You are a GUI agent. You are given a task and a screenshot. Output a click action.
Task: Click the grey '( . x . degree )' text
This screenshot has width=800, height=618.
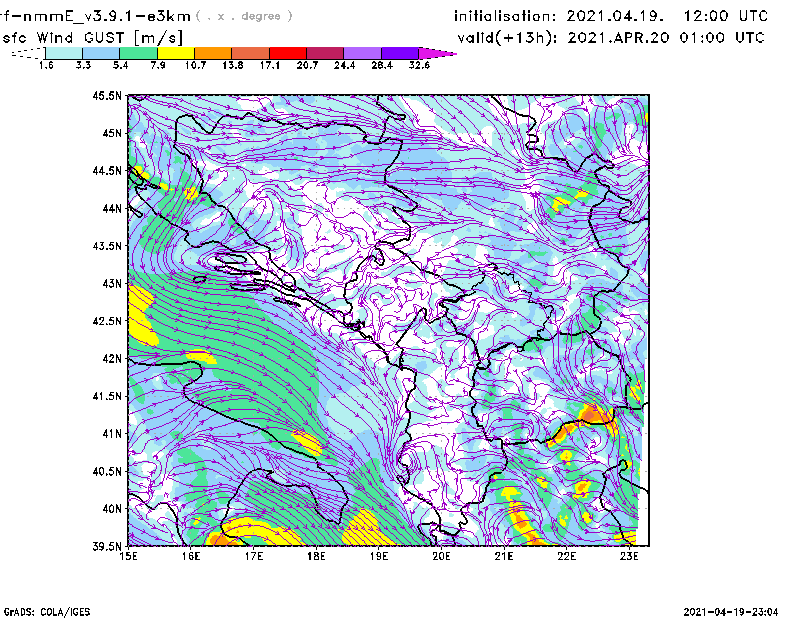click(x=244, y=16)
